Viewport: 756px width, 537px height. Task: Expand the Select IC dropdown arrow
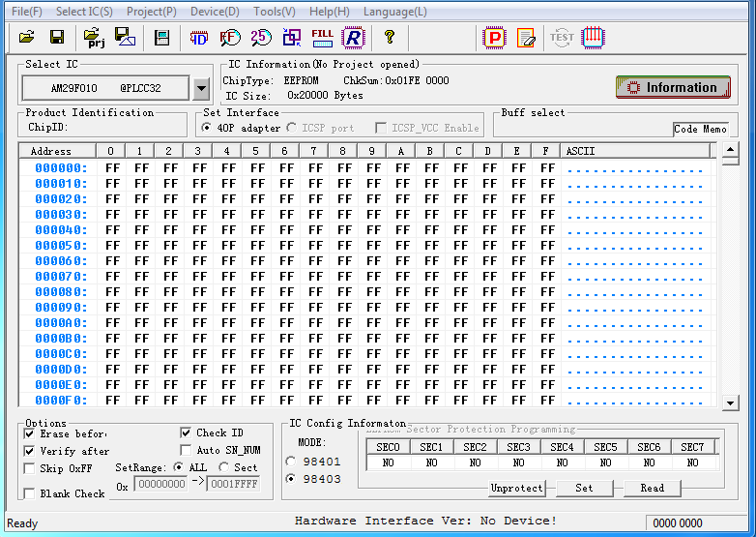[201, 89]
